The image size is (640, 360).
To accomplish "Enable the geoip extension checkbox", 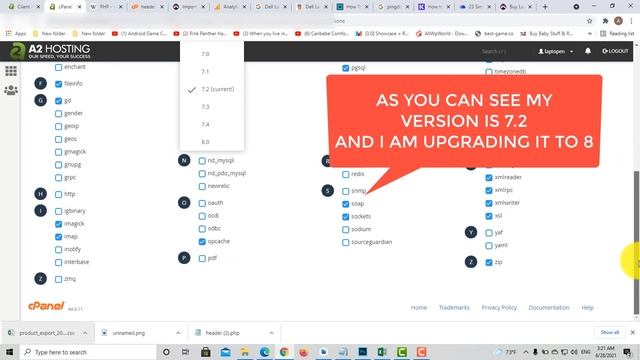I will click(58, 127).
